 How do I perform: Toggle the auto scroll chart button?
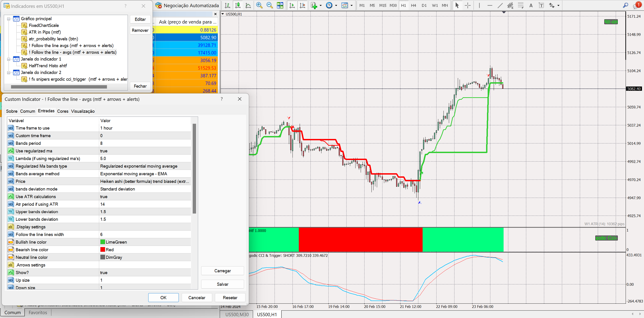coord(292,5)
